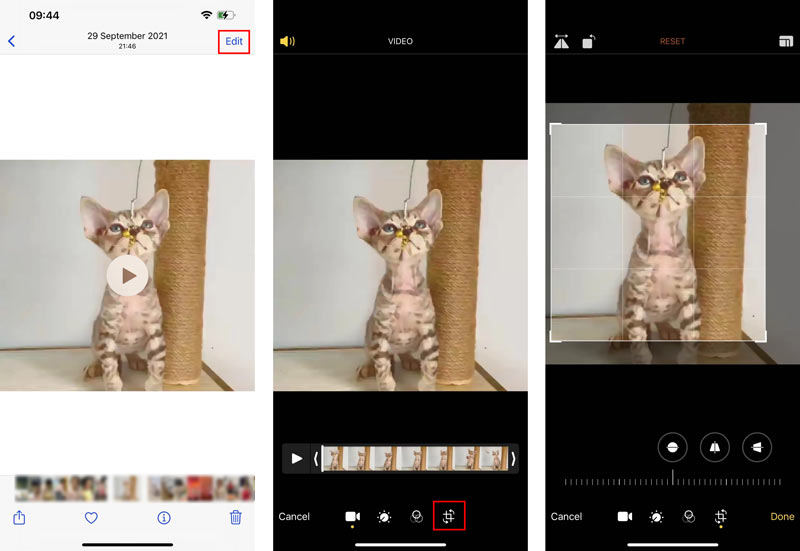Open the Crop tool in the middle screen
This screenshot has height=551, width=800.
(x=449, y=516)
